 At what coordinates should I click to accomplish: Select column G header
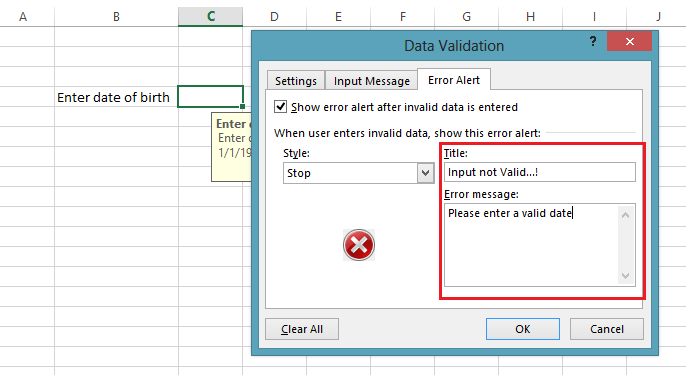coord(466,17)
